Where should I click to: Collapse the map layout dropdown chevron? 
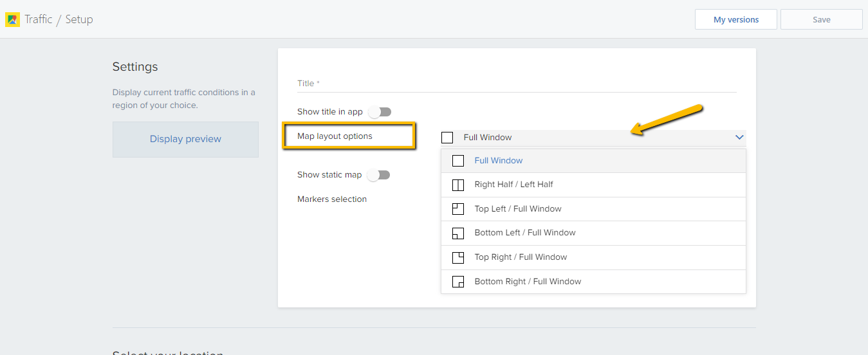coord(739,138)
